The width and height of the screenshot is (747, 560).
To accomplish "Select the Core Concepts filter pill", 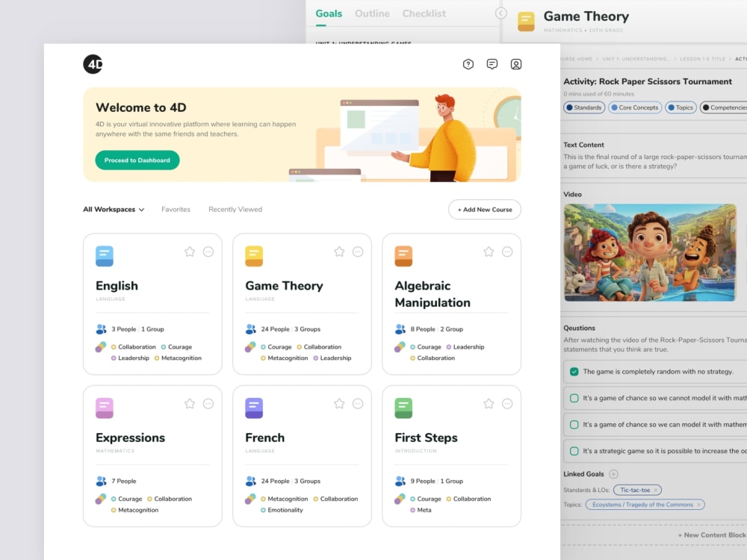I will pos(635,108).
